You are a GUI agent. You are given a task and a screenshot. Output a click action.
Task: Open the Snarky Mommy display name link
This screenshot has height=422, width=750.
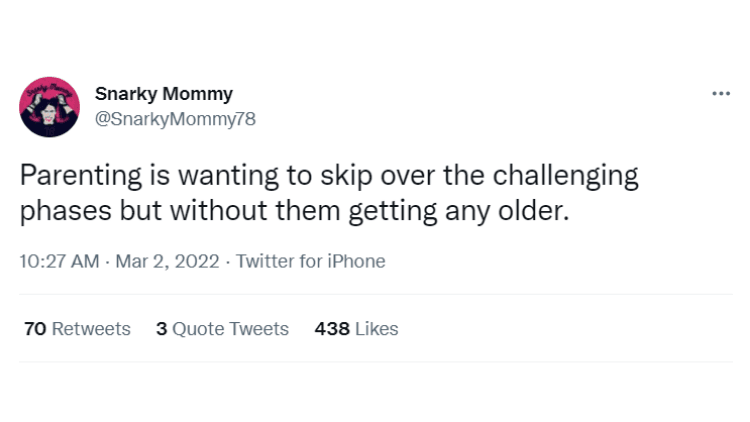point(164,94)
